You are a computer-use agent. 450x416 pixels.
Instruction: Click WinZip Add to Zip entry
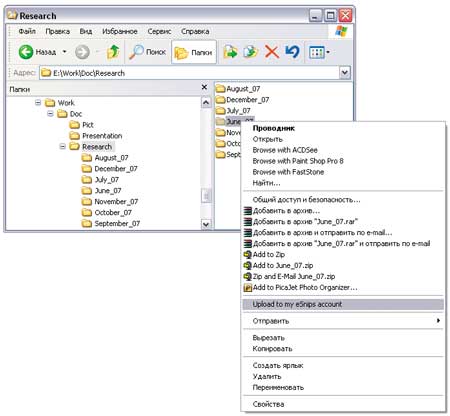click(343, 254)
